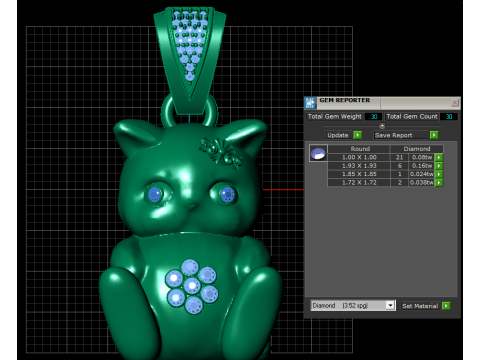
Task: Select the 1.85 X 1.85 size cell
Action: [x=359, y=174]
